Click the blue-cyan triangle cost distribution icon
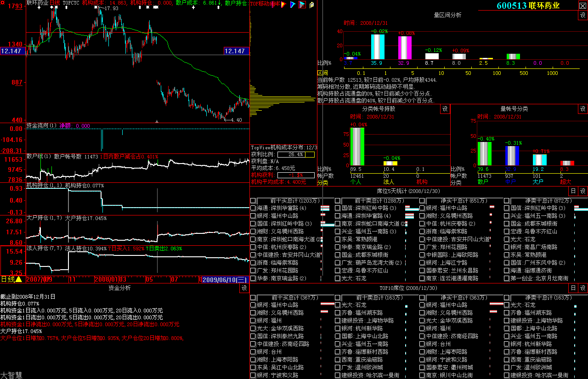The height and width of the screenshot is (379, 588). 293,5
